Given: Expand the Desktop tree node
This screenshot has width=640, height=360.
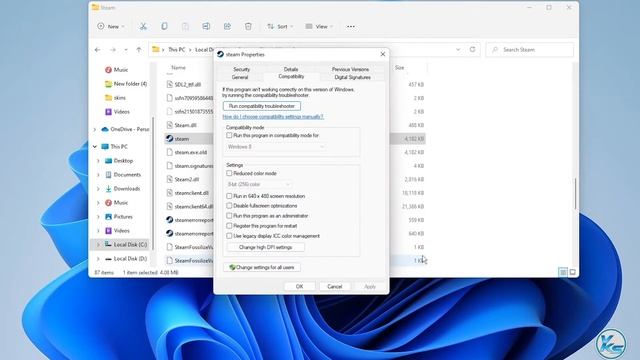Looking at the screenshot, I should point(98,161).
